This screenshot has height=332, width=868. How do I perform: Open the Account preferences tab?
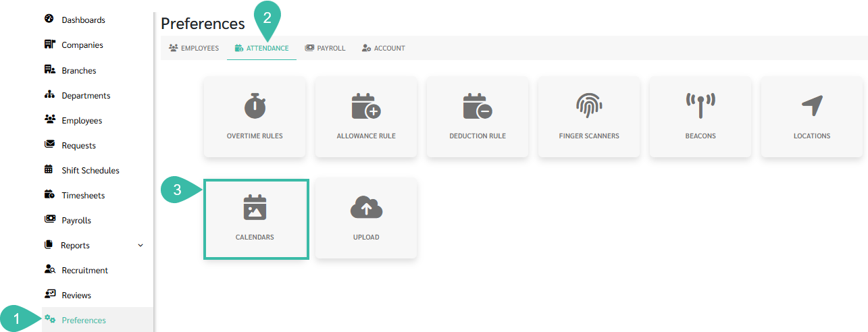(x=383, y=48)
